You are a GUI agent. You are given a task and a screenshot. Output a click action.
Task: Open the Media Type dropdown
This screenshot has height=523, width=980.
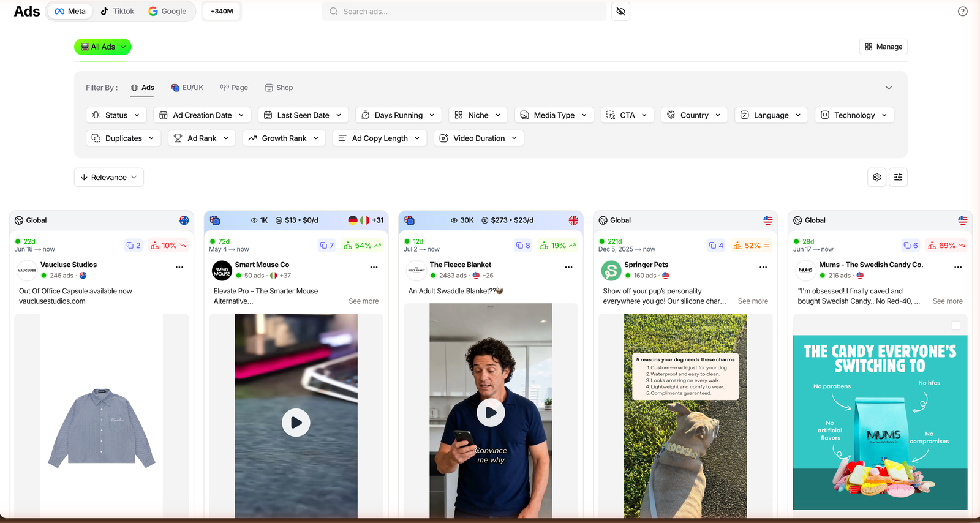pyautogui.click(x=554, y=115)
